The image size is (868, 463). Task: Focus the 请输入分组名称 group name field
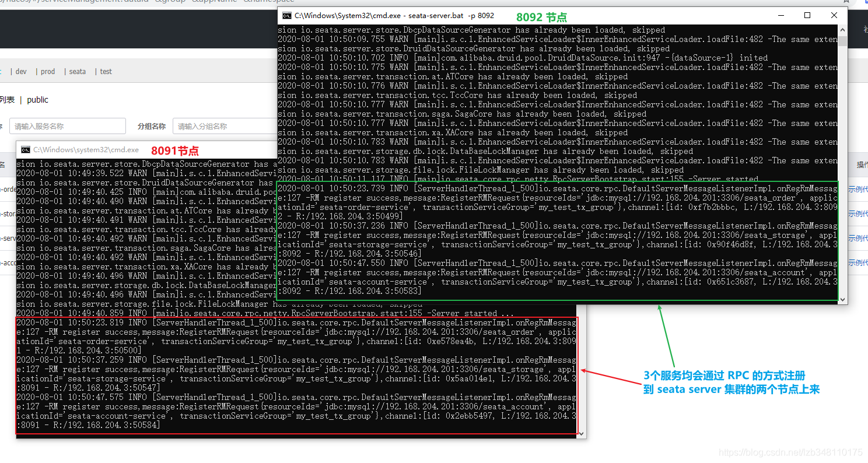(225, 126)
